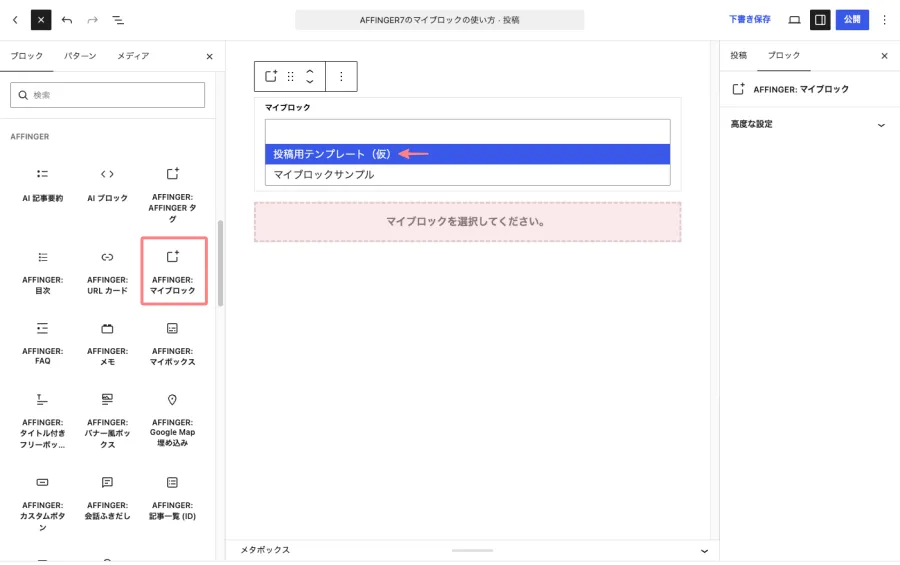Close the inserter panel

pos(210,56)
